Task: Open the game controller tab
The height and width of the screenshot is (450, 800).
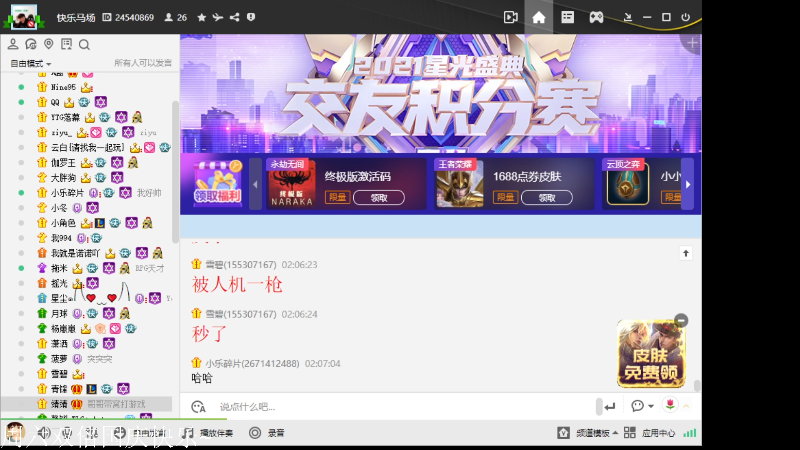Action: click(596, 17)
